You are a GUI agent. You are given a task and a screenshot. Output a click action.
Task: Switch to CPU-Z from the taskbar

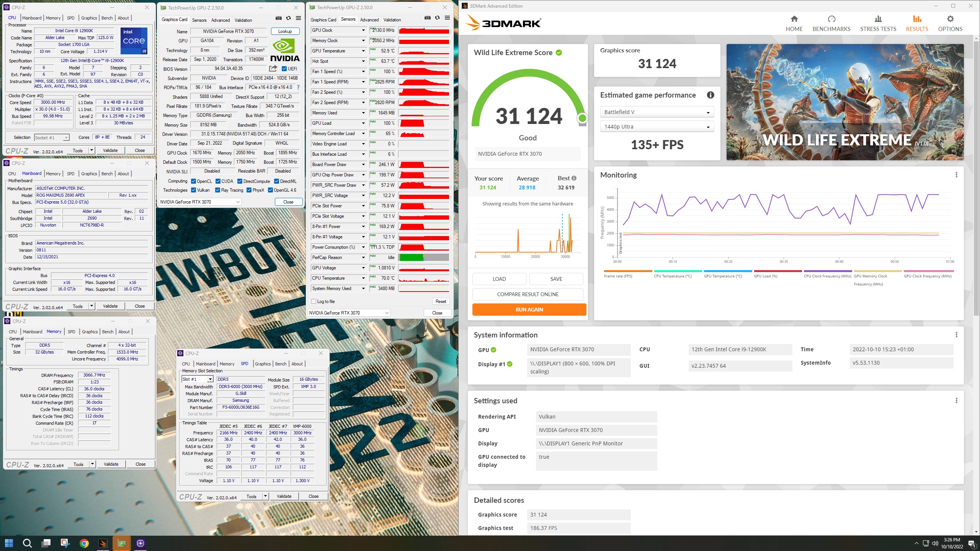140,543
